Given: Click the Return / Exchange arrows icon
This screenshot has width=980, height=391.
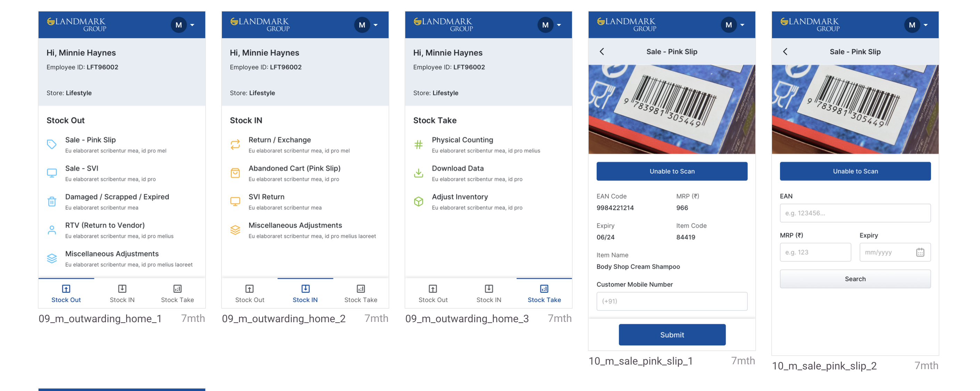Looking at the screenshot, I should click(235, 144).
